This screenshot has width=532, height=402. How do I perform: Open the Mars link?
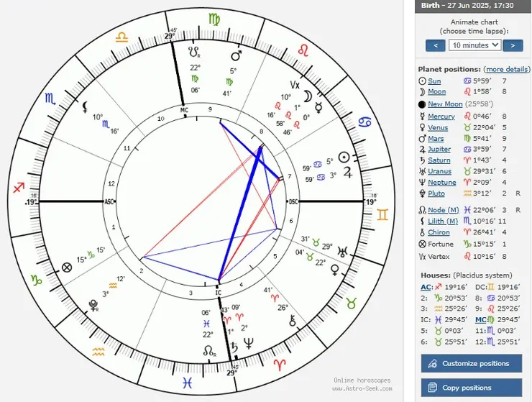(436, 139)
